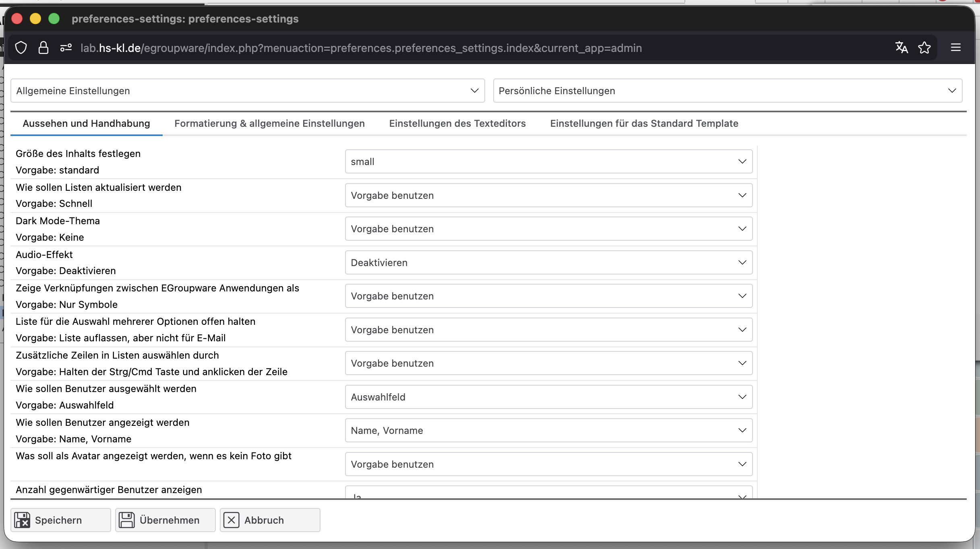Screen dimensions: 980x549
Task: Select Einstellungen für das Standard Template tab
Action: (x=644, y=124)
